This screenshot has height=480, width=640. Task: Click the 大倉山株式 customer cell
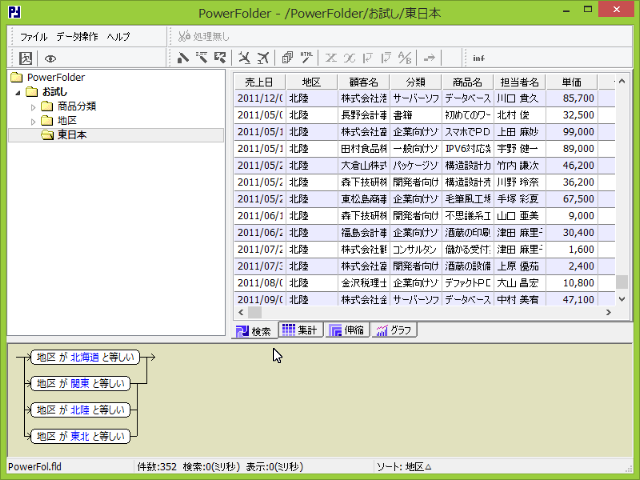[x=363, y=165]
